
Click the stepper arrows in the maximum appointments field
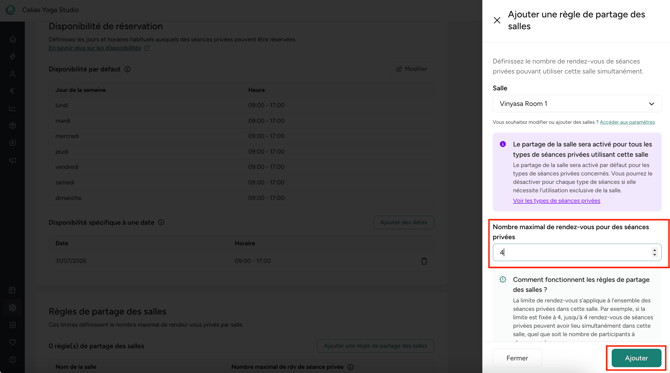pyautogui.click(x=654, y=253)
